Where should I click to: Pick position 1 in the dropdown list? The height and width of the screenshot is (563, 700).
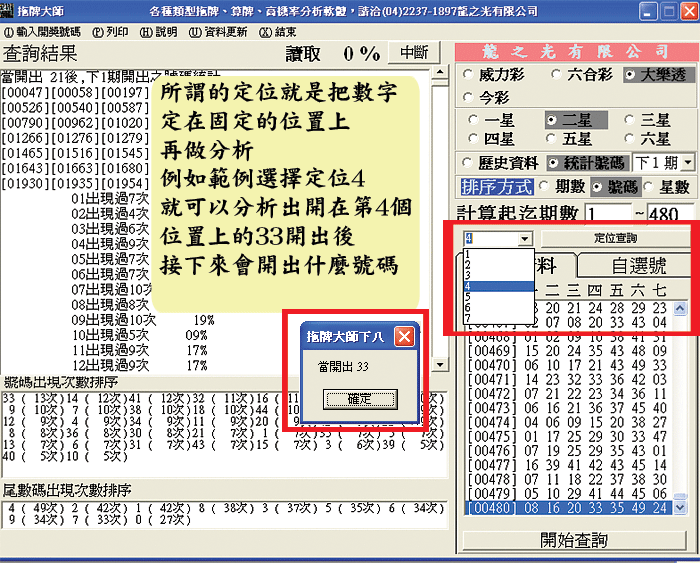click(x=499, y=254)
